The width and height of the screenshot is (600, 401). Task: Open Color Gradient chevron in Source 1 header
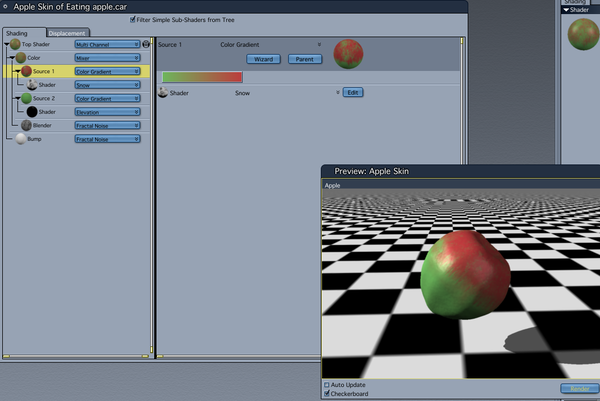pyautogui.click(x=319, y=44)
